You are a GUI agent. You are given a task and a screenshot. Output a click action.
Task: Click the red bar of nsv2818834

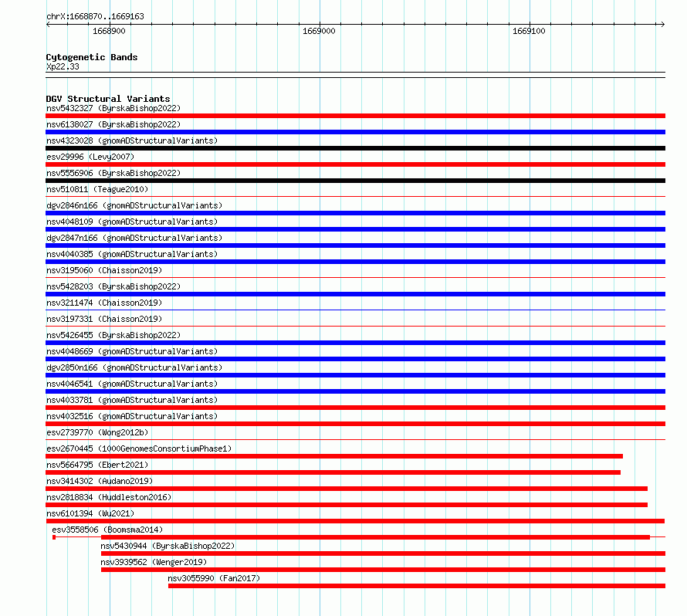pos(347,505)
